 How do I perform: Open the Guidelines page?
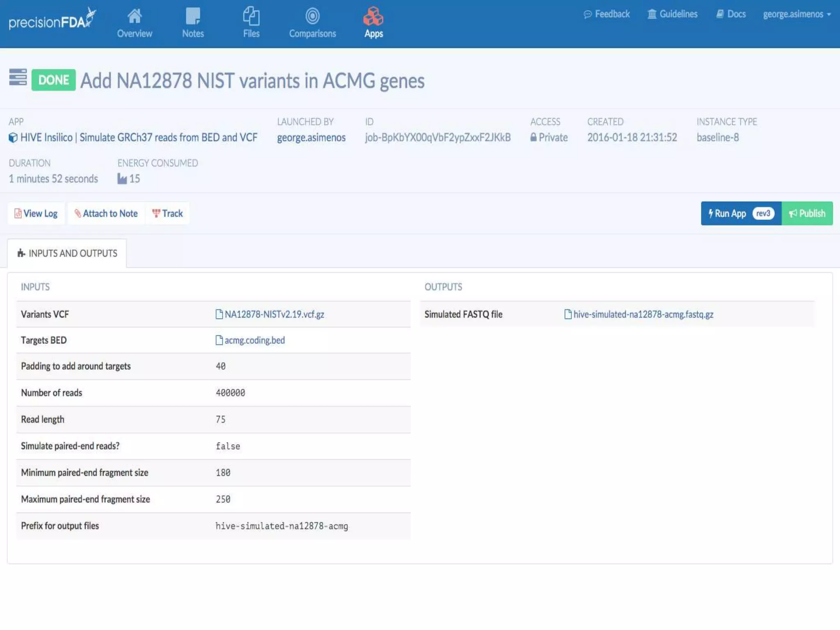[x=672, y=14]
